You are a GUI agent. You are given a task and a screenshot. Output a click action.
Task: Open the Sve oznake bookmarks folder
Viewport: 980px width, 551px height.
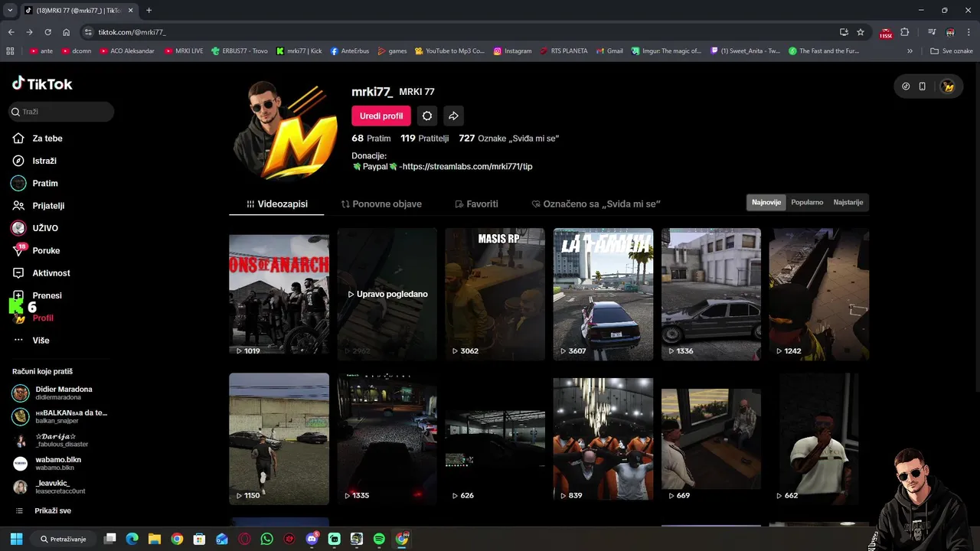point(951,51)
